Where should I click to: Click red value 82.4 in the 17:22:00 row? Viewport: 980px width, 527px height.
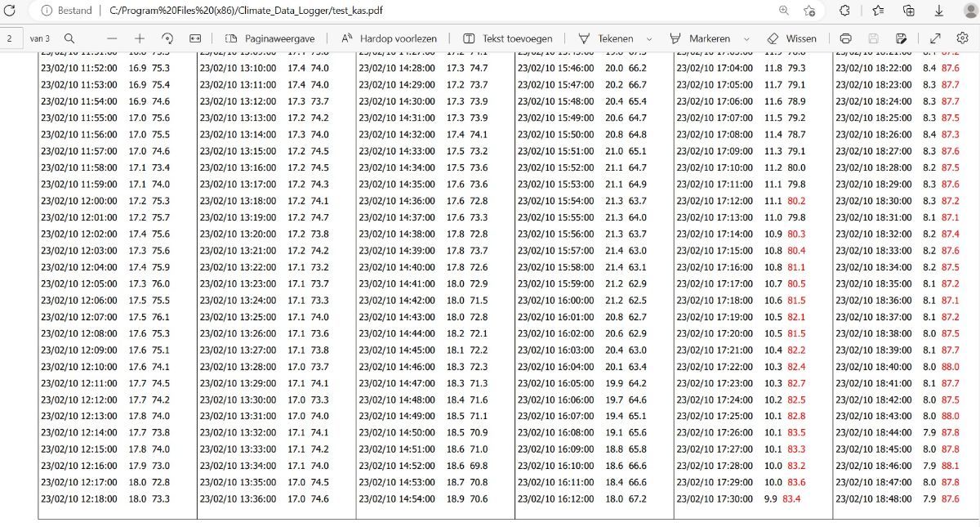(796, 366)
